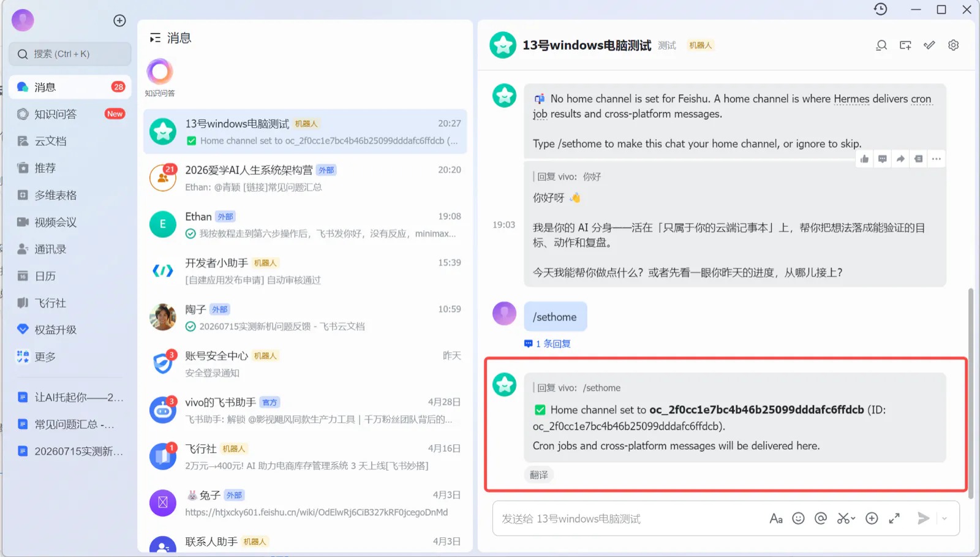Open pinned doc 常见问题汇总
980x557 pixels.
coord(70,424)
